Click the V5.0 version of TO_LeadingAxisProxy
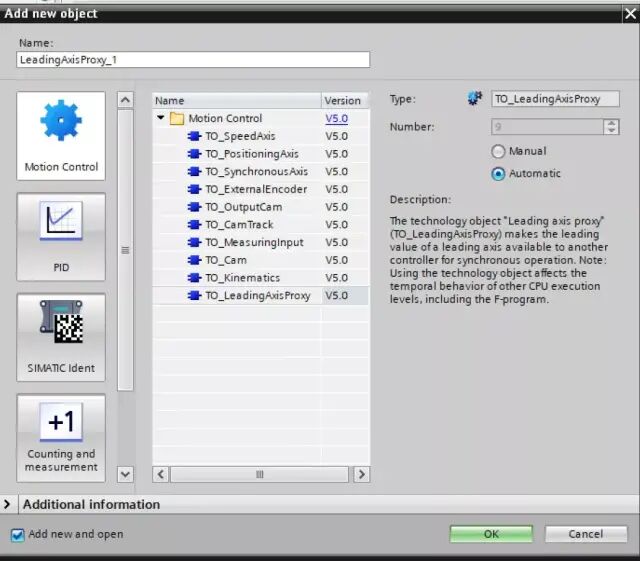This screenshot has width=640, height=561. 337,296
